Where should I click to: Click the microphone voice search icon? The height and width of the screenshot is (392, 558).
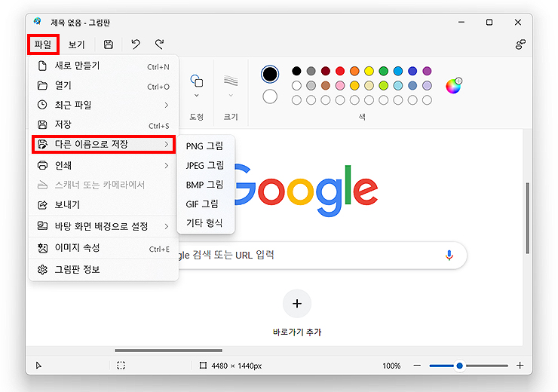(449, 255)
